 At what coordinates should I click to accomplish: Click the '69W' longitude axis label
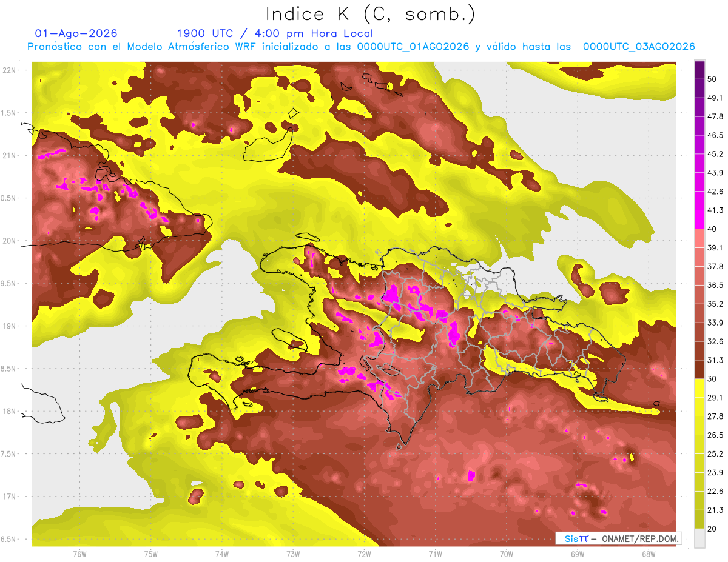577,554
